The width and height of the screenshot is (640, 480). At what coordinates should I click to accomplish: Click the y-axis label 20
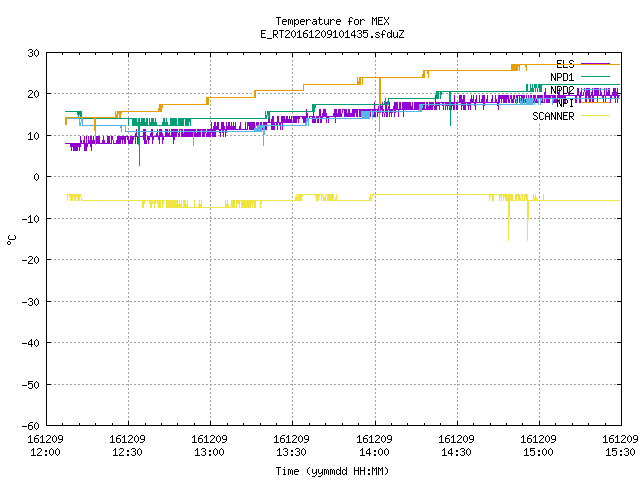pos(33,94)
